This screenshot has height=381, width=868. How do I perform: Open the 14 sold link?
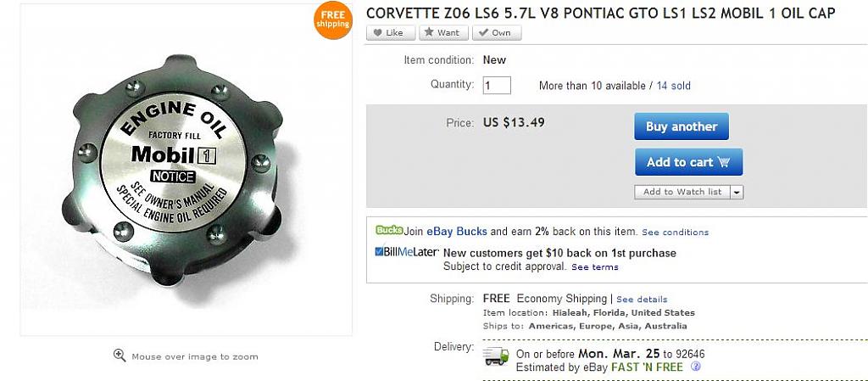pyautogui.click(x=673, y=86)
